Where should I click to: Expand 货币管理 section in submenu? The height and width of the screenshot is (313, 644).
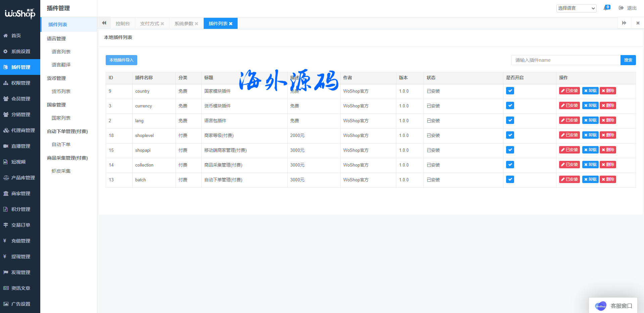(x=56, y=78)
